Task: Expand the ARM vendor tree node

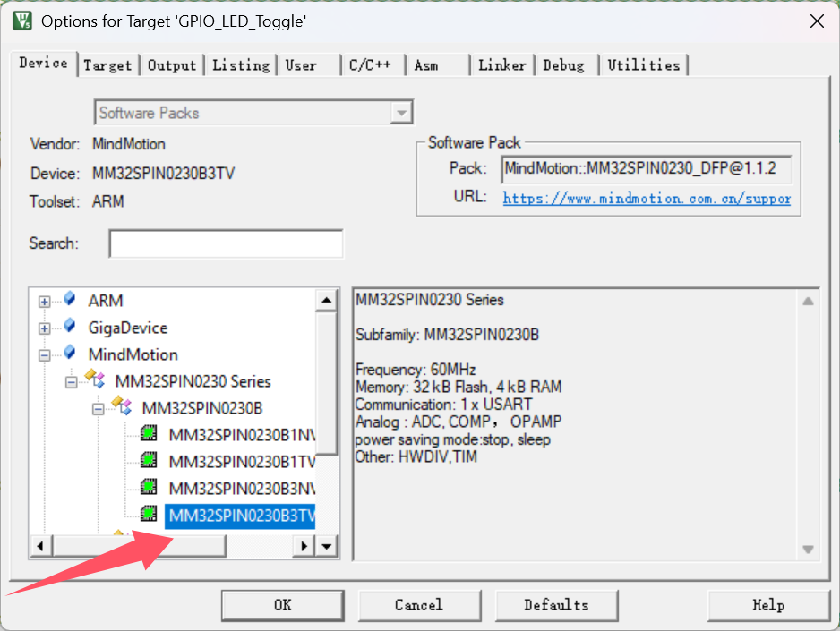Action: pos(45,302)
